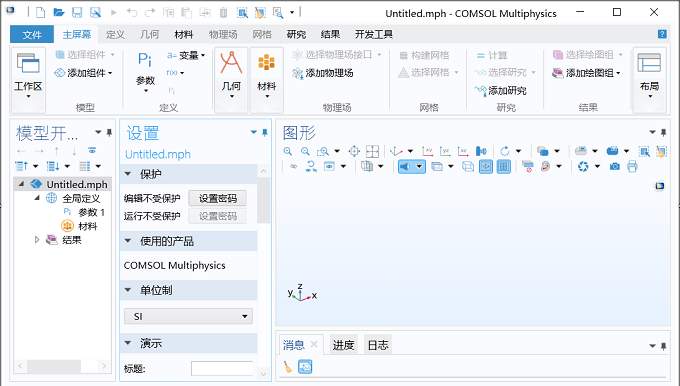Click 设置密码 for 编辑不受保护

tap(218, 198)
